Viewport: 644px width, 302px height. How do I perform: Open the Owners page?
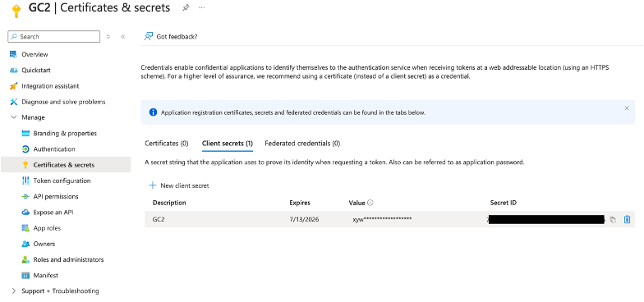point(44,244)
